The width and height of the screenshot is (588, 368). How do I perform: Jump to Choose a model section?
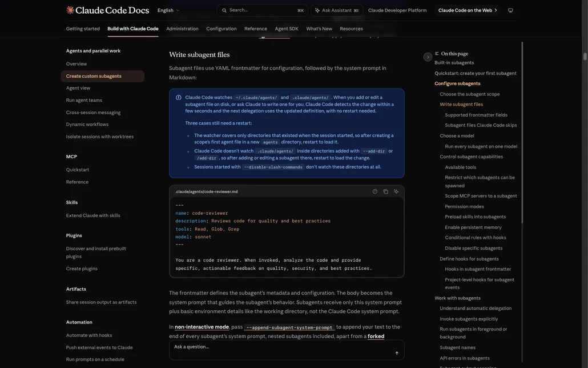(x=457, y=136)
